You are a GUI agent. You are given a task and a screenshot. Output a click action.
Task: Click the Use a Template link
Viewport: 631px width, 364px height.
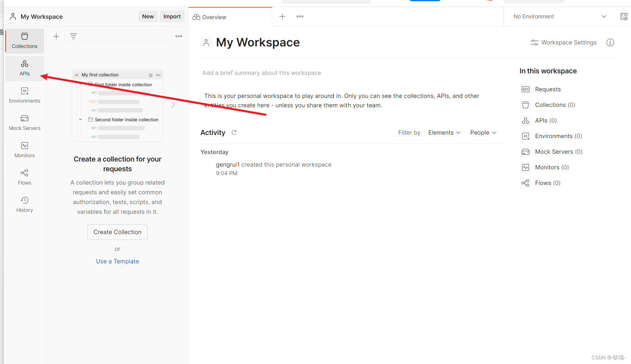tap(118, 261)
